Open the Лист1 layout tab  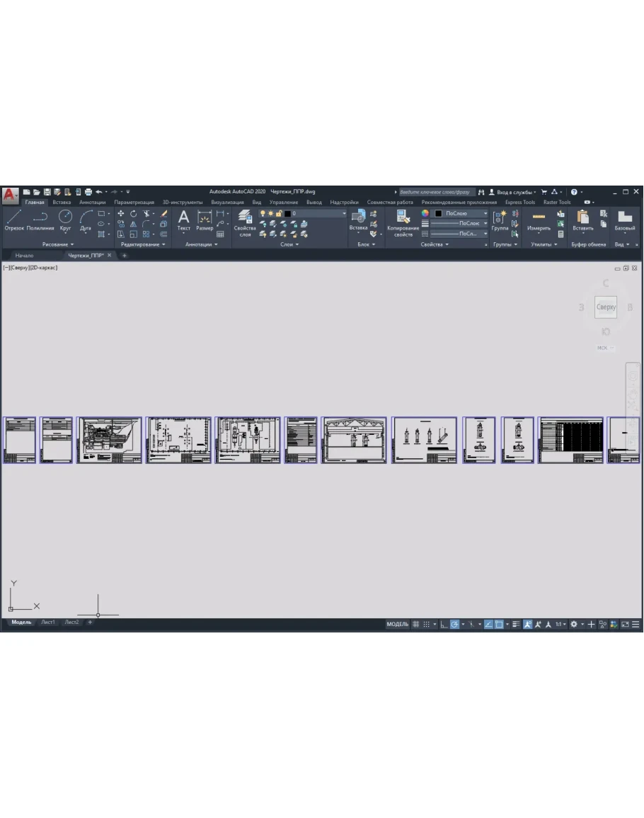click(x=47, y=623)
